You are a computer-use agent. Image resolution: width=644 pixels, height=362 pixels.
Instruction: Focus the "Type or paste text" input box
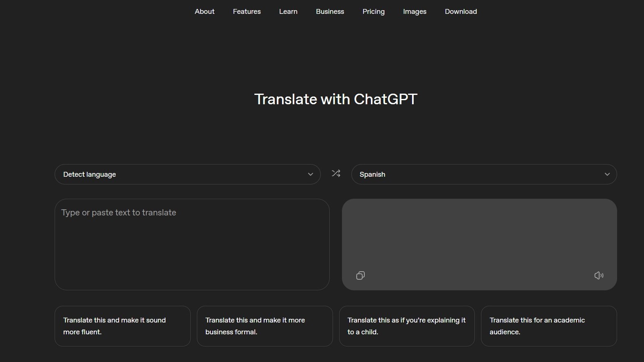click(192, 244)
